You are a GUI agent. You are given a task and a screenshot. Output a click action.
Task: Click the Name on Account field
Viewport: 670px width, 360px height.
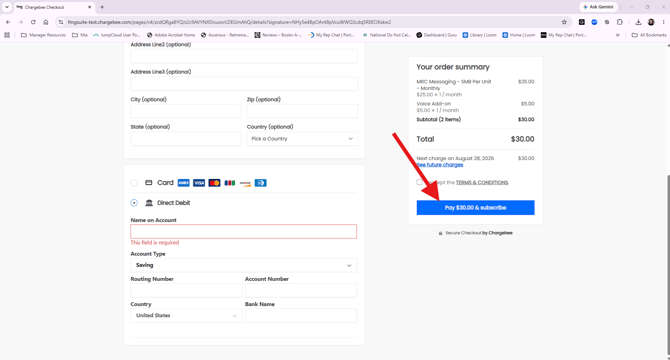click(x=244, y=231)
